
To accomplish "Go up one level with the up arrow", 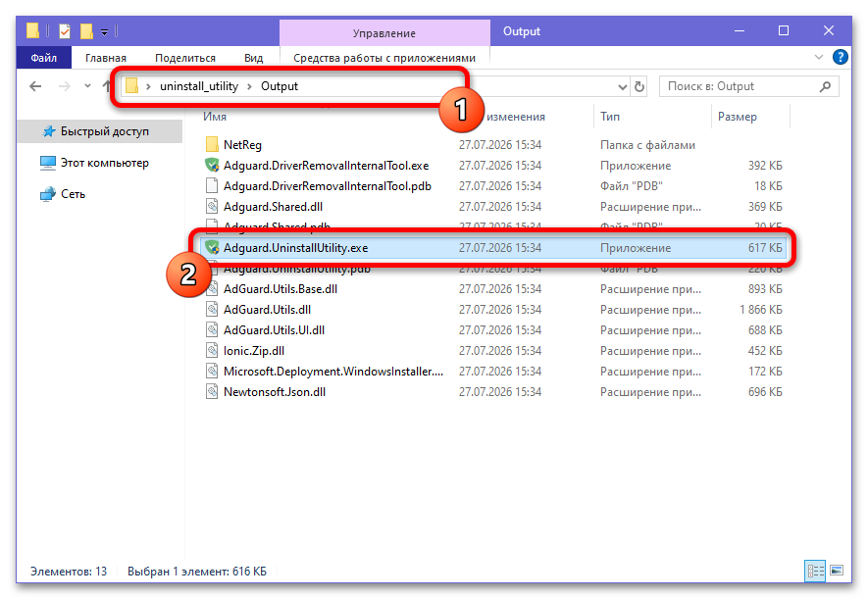I will point(107,86).
